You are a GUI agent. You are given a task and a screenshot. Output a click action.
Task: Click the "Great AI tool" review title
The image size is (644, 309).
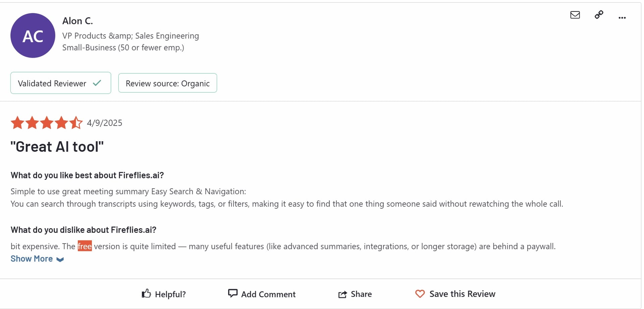click(x=57, y=147)
